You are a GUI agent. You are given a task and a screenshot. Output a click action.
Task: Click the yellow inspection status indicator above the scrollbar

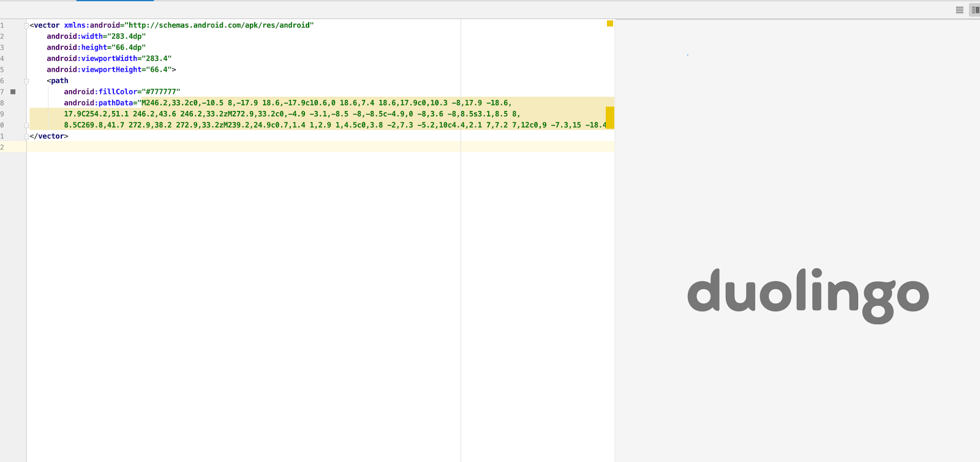[610, 24]
